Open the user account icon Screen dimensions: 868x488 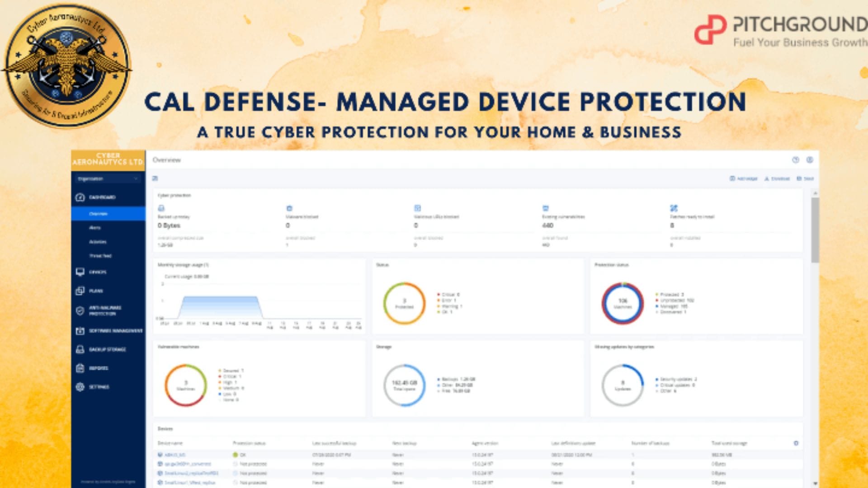810,160
